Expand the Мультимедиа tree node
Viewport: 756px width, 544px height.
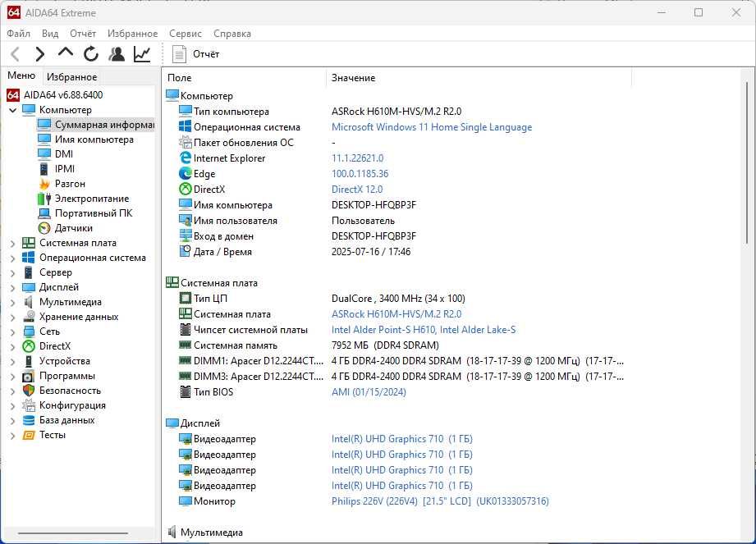(x=13, y=303)
